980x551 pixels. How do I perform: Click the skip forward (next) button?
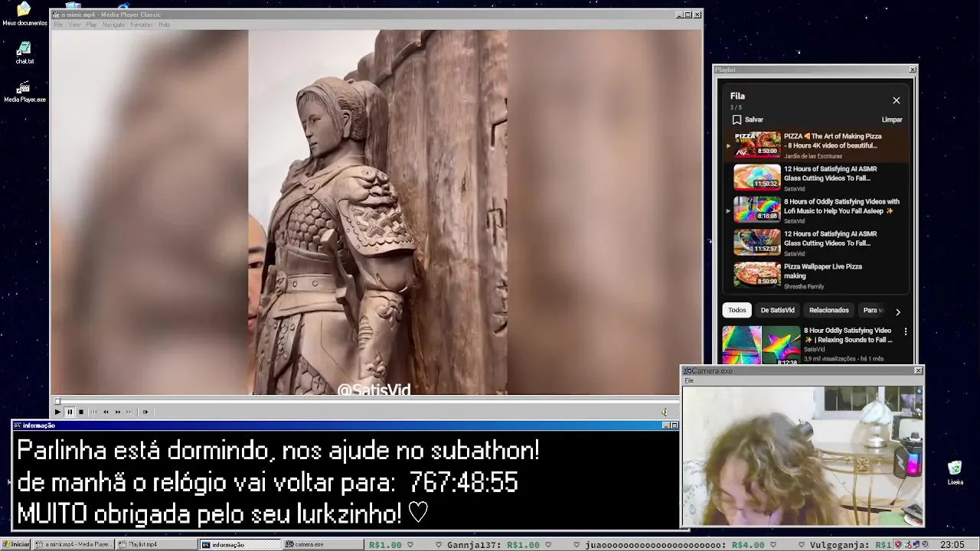tap(129, 412)
